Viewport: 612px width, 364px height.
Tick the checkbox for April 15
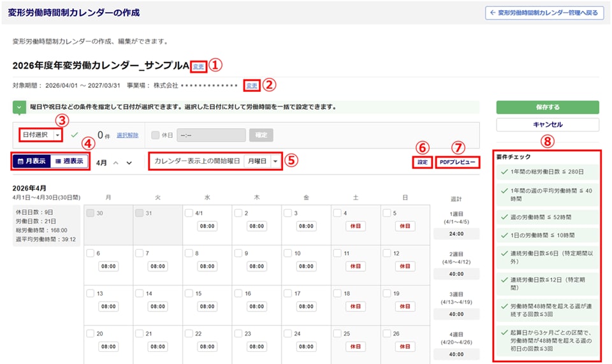[189, 294]
